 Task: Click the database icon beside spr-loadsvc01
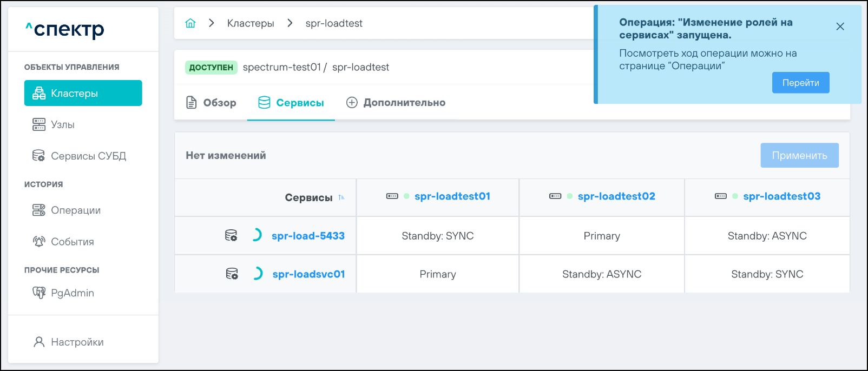point(232,274)
